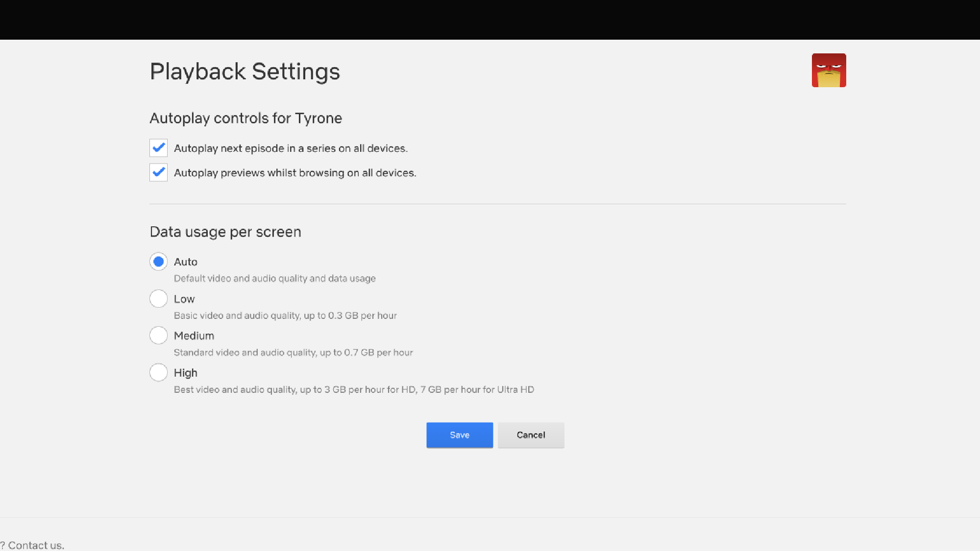Select the High data usage radio button
The width and height of the screenshot is (980, 551).
(158, 372)
